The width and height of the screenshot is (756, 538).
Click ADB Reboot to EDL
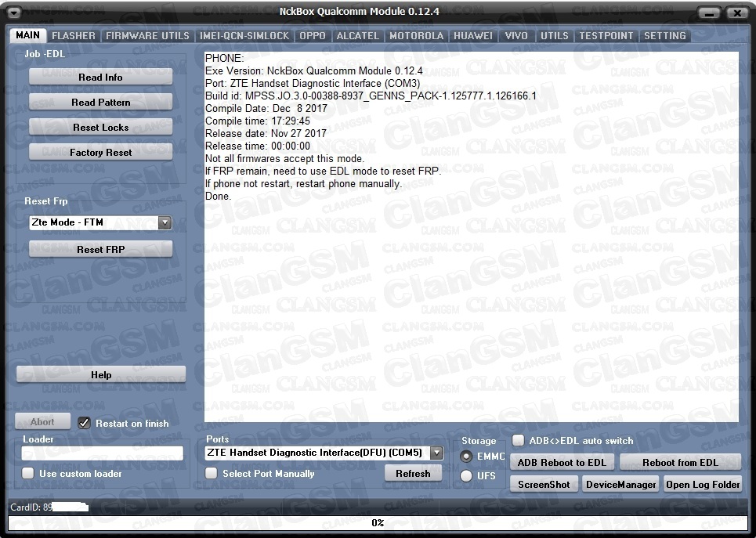[562, 462]
